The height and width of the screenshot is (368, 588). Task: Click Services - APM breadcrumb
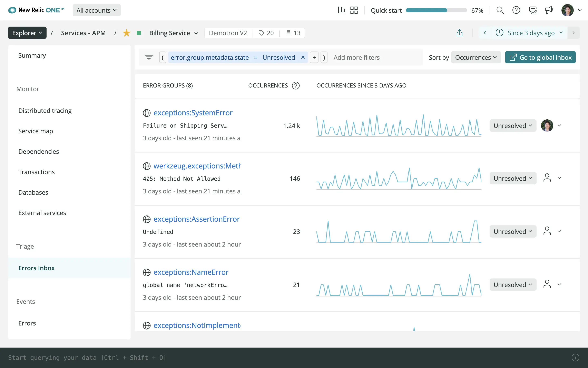tap(83, 33)
